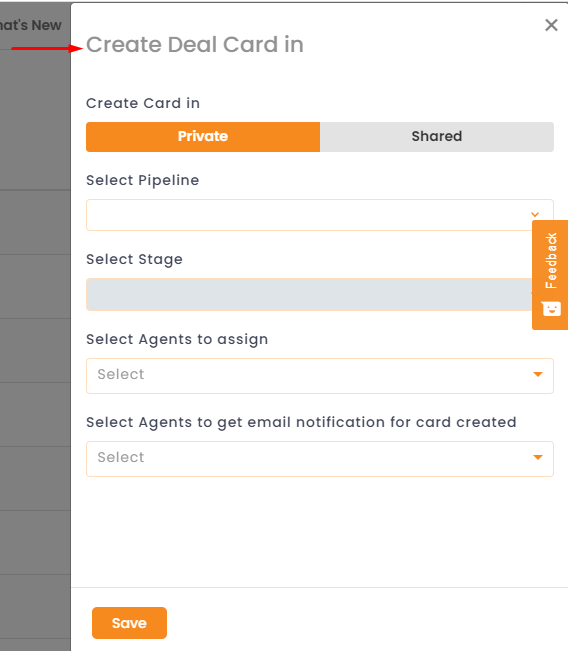Click the Create Deal Card in heading
Viewport: 568px width, 651px height.
click(195, 44)
